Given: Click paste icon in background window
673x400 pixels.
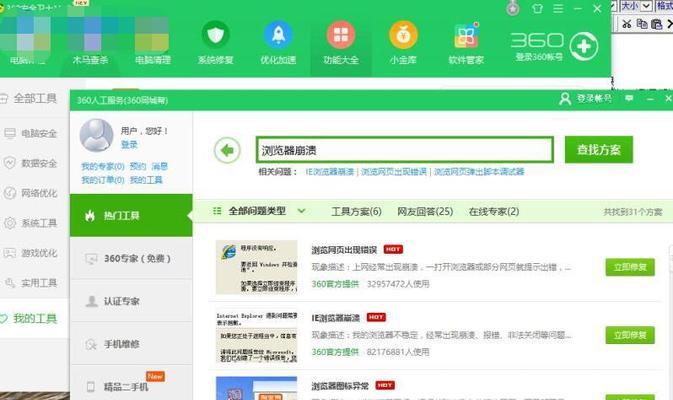Looking at the screenshot, I should [x=656, y=24].
